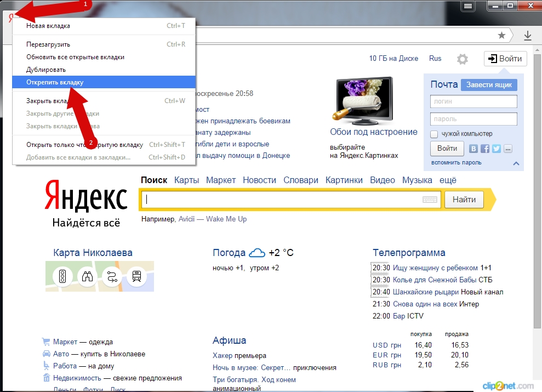Open the Карта Николаева heading link
The image size is (542, 392).
pyautogui.click(x=93, y=253)
